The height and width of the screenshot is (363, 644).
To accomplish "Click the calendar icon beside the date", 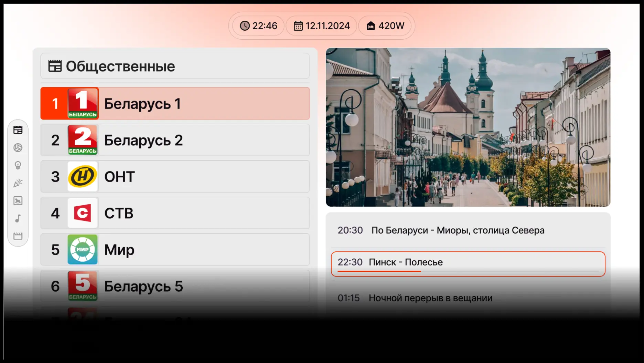I will [x=298, y=26].
